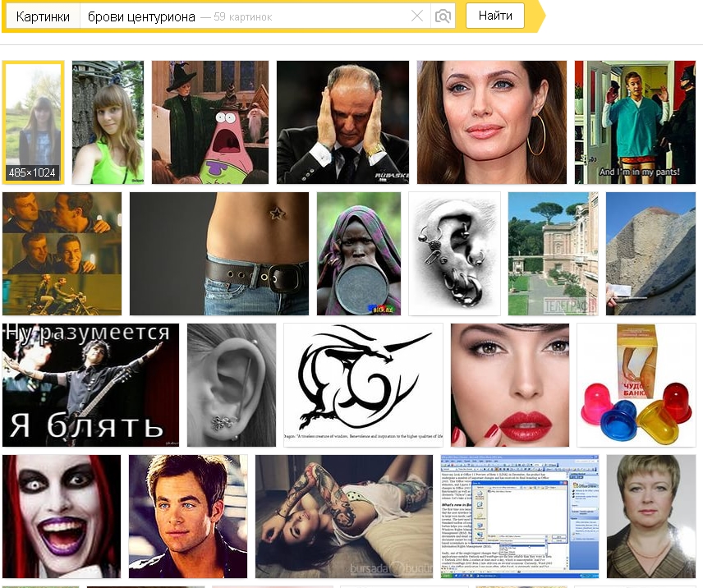Open the 'And I'm in my pants!' thumbnail
This screenshot has height=588, width=703.
click(636, 122)
